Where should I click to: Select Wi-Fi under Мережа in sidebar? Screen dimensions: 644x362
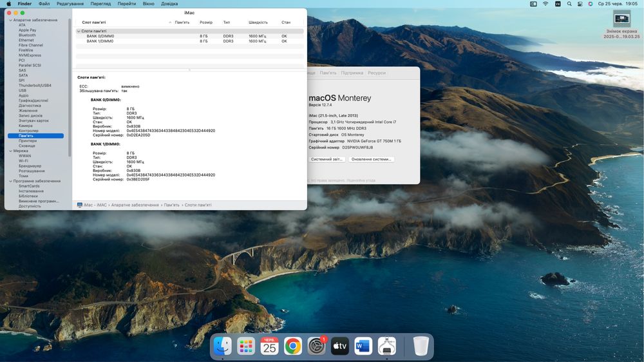point(23,160)
